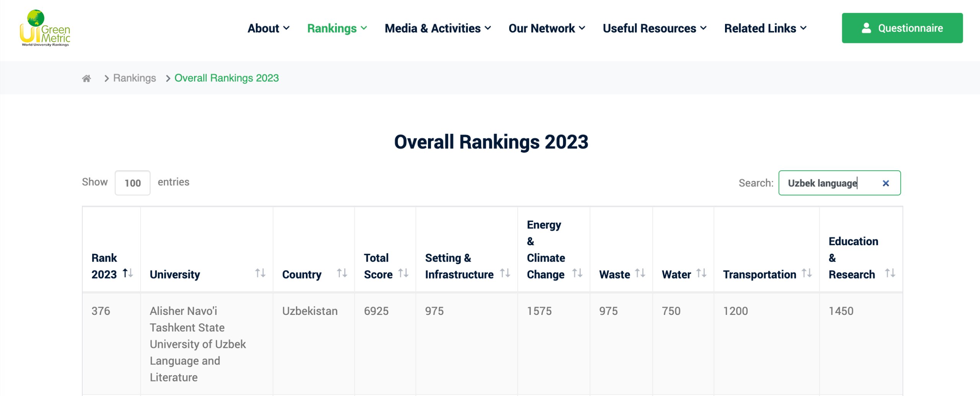Open the Media & Activities menu
980x396 pixels.
click(x=438, y=28)
